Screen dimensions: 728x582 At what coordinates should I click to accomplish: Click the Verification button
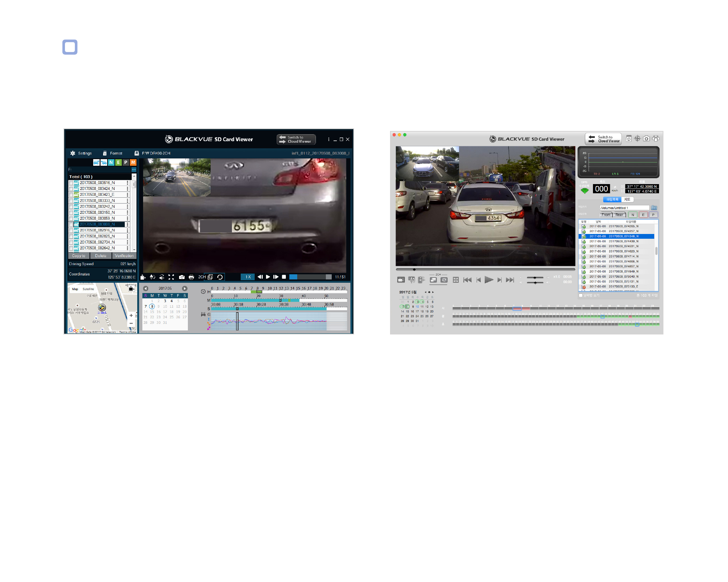[x=124, y=256]
